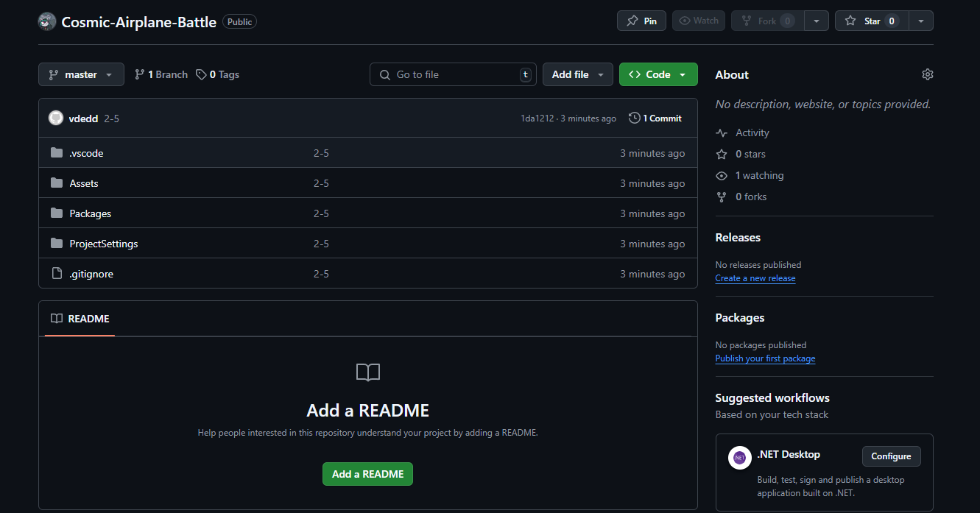Click the "3 minutes ago" timestamp in the .gitignore row
Image resolution: width=980 pixels, height=513 pixels.
[x=652, y=274]
